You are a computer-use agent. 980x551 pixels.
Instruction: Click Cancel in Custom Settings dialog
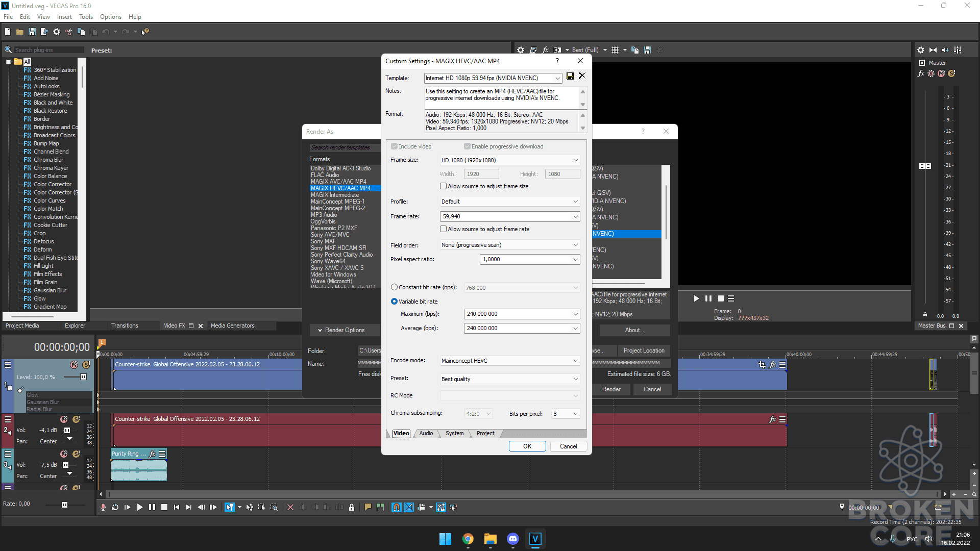point(568,446)
